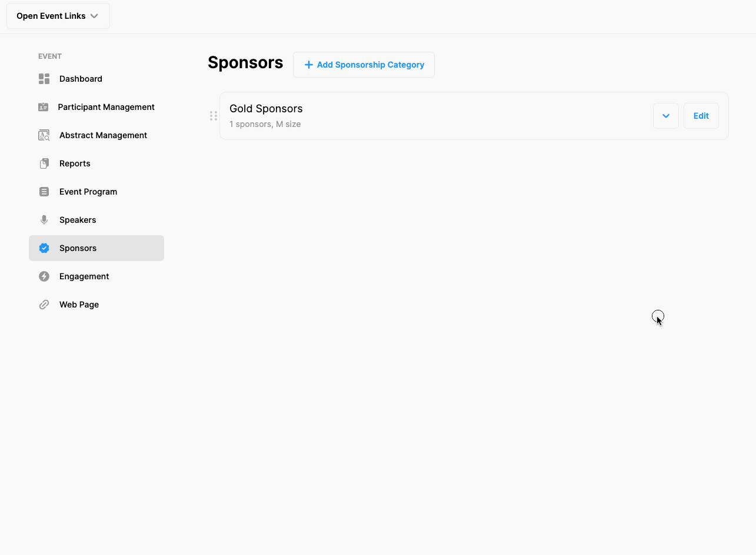Viewport: 756px width, 555px height.
Task: Expand the Gold Sponsors category chevron
Action: (665, 115)
